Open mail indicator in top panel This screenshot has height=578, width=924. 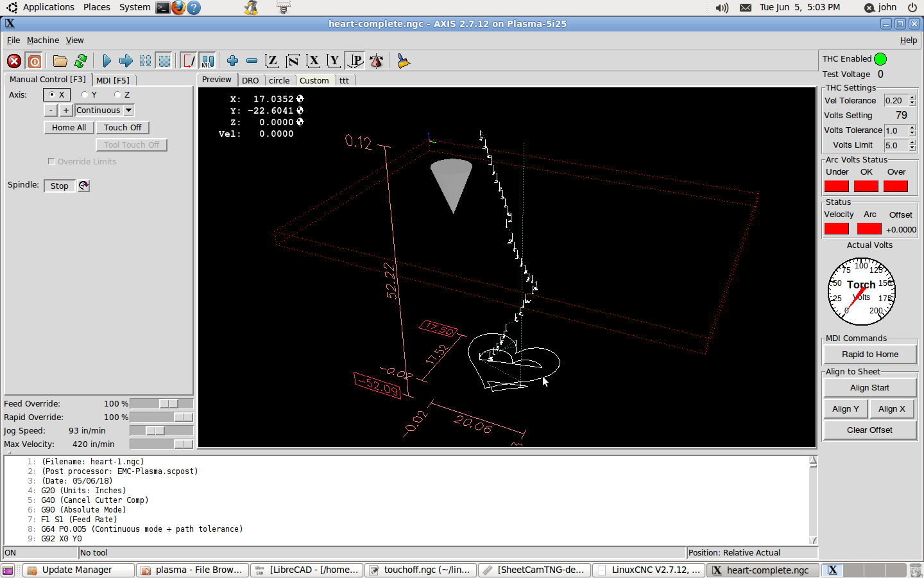coord(746,8)
